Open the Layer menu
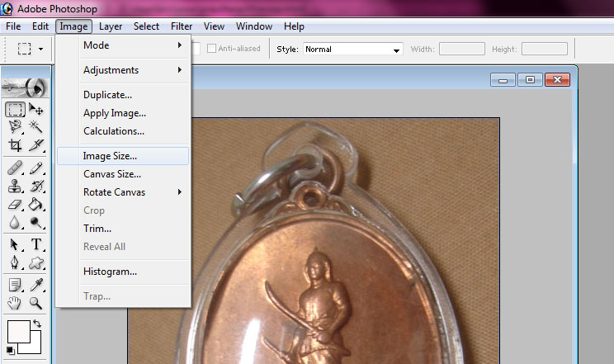 (111, 26)
